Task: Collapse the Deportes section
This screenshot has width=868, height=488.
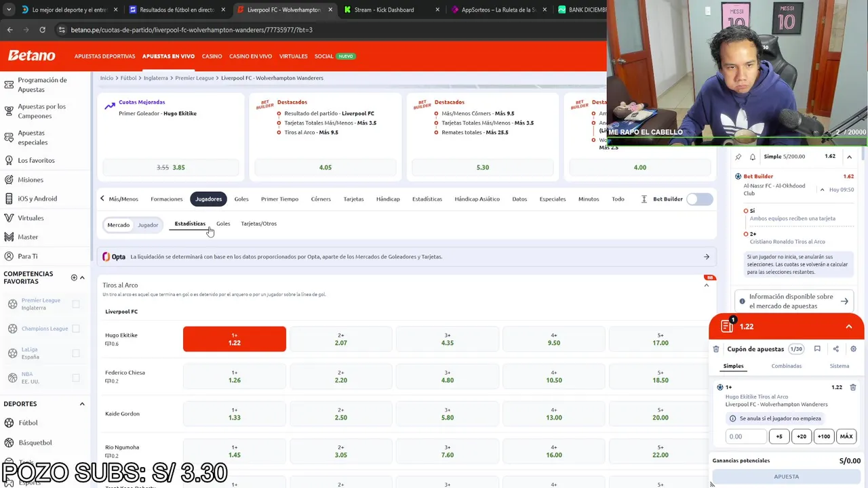Action: (x=82, y=404)
